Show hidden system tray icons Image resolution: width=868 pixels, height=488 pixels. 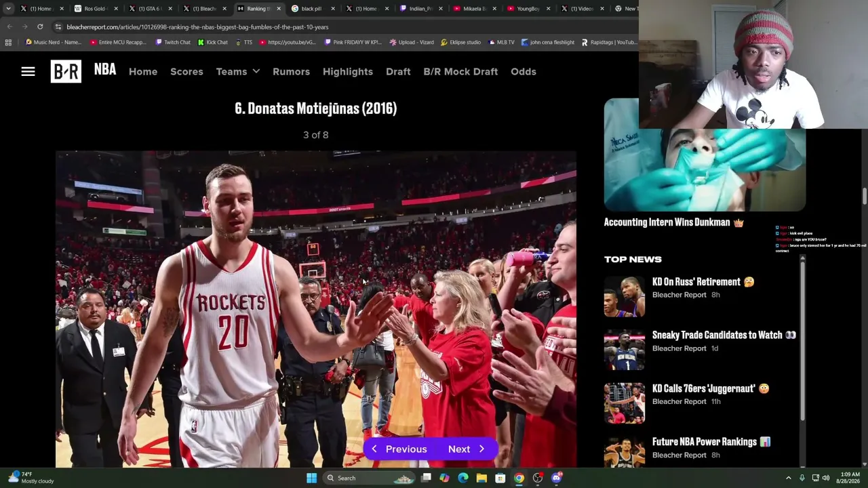click(788, 478)
